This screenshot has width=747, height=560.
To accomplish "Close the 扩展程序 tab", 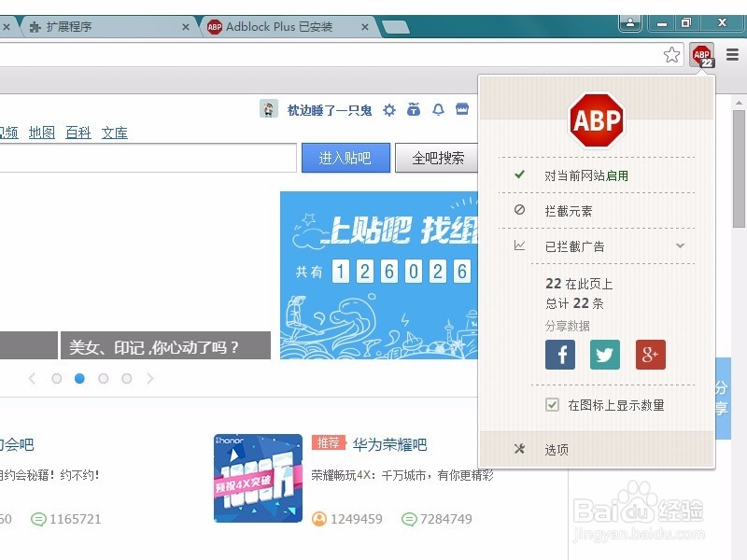I will point(186,27).
